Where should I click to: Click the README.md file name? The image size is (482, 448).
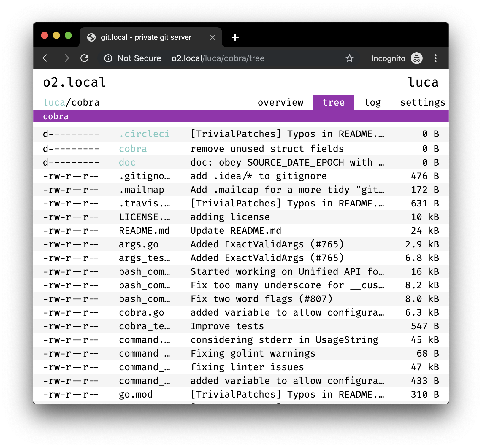(x=144, y=231)
